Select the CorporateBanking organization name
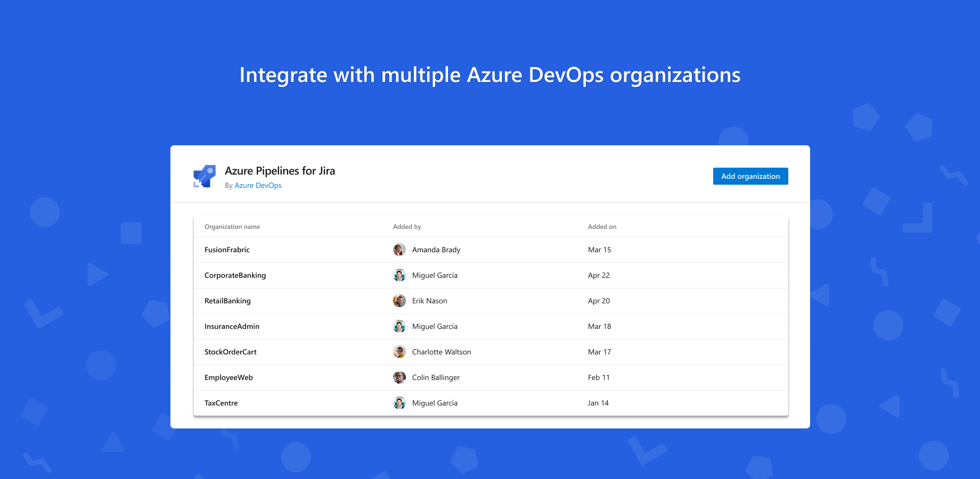Image resolution: width=980 pixels, height=479 pixels. coord(235,275)
